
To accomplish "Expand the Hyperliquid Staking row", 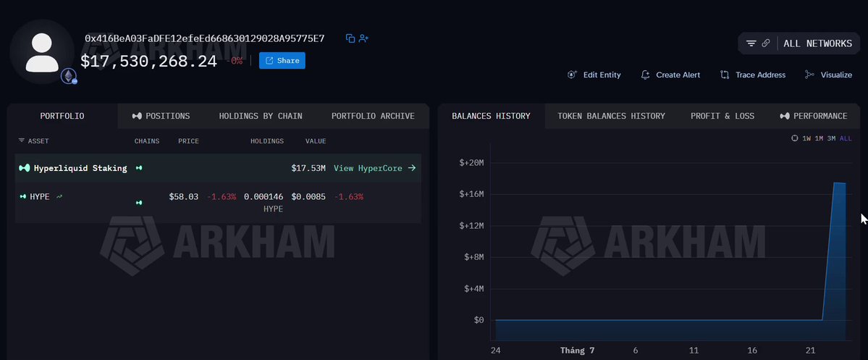I will click(x=218, y=168).
